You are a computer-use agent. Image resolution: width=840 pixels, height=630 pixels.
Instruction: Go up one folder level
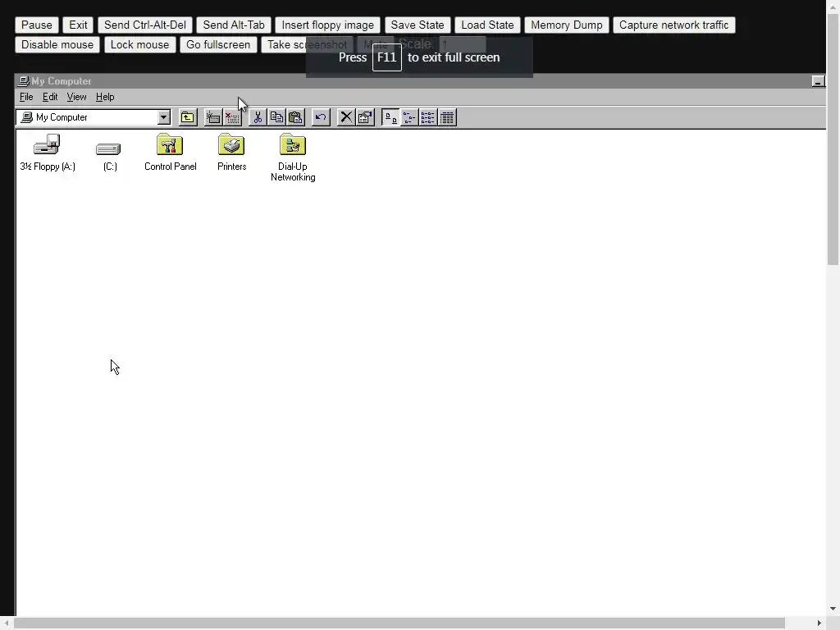tap(188, 117)
